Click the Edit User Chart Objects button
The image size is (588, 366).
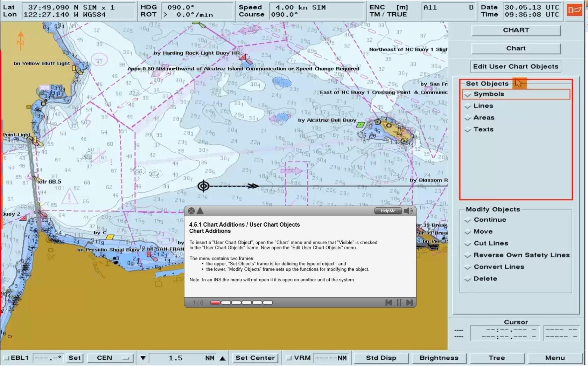tap(515, 67)
